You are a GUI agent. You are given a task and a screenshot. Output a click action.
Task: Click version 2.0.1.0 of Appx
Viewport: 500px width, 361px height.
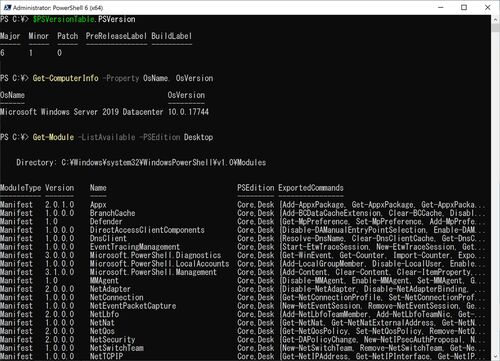(60, 205)
